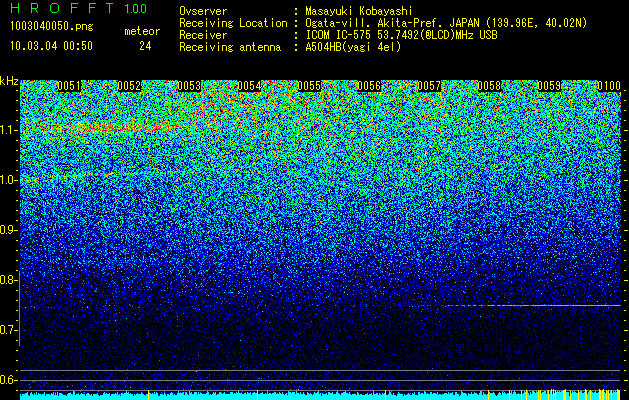
Task: Click the 0.6 frequency axis label
Action: coord(8,380)
